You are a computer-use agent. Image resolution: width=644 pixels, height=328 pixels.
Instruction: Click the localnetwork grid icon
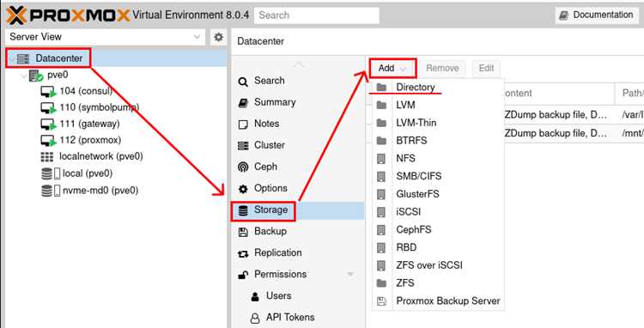point(47,157)
